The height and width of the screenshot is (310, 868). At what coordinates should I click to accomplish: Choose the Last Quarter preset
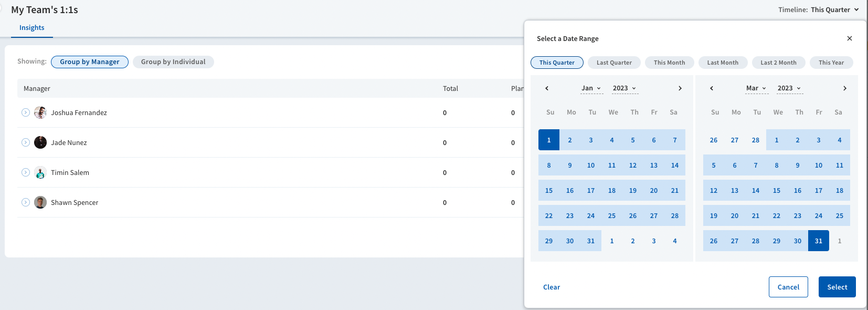click(x=614, y=63)
